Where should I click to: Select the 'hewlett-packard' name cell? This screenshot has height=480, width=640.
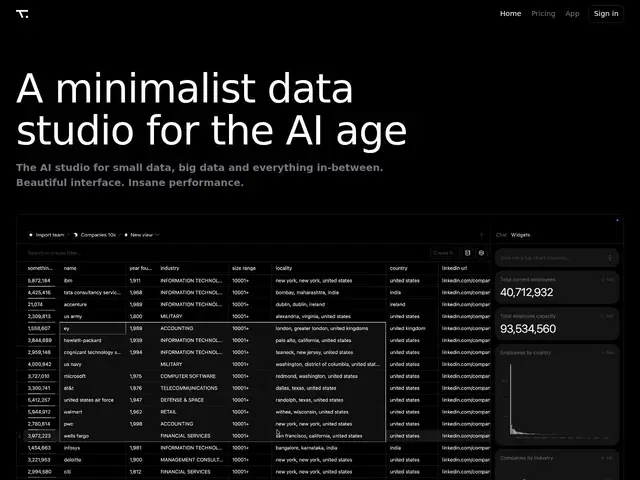tap(93, 340)
